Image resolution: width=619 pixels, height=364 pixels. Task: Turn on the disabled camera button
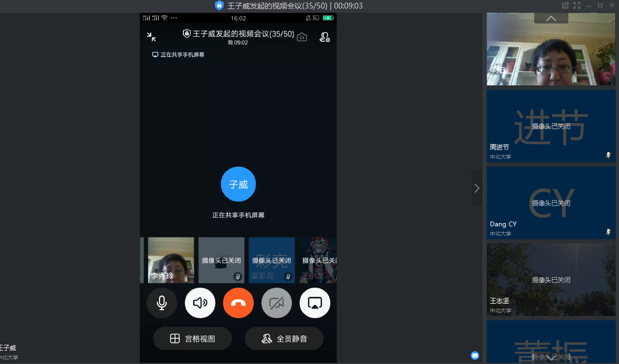pyautogui.click(x=276, y=303)
